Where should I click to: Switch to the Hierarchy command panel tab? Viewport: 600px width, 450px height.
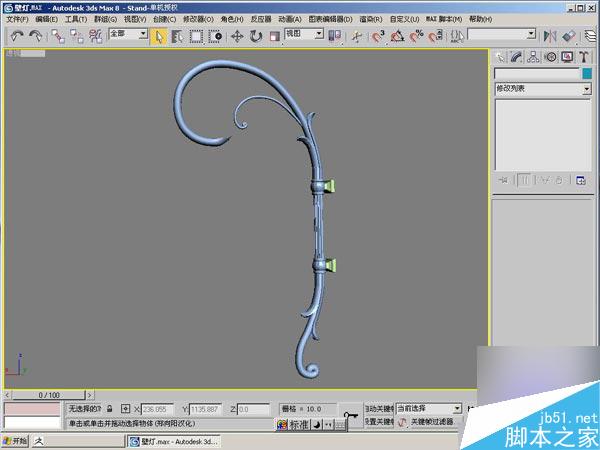point(533,57)
